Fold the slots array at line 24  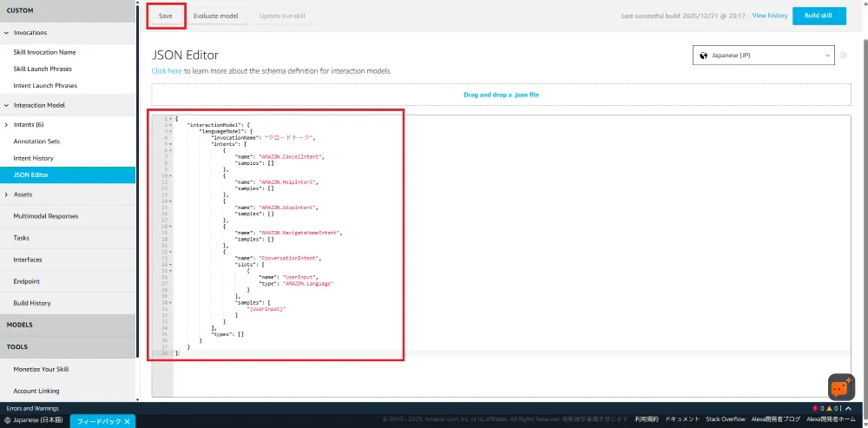tap(170, 265)
